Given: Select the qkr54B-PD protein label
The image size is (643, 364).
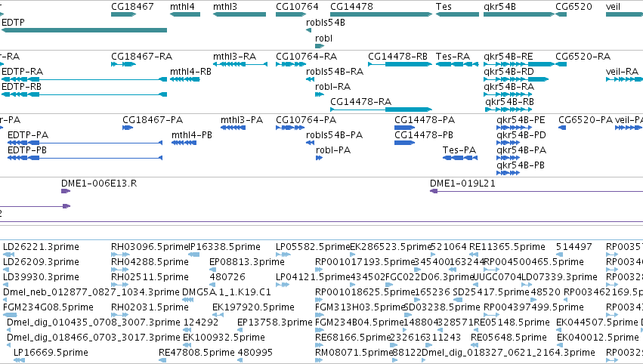Looking at the screenshot, I should pos(521,135).
